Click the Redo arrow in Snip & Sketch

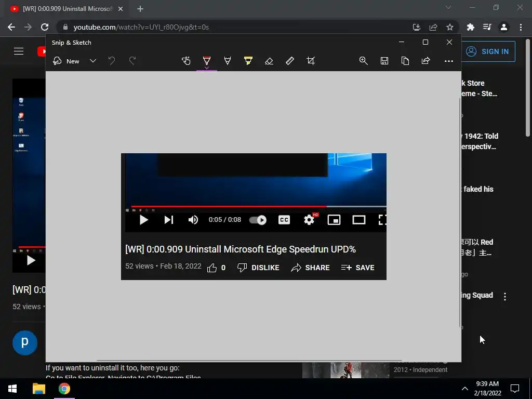click(x=132, y=61)
